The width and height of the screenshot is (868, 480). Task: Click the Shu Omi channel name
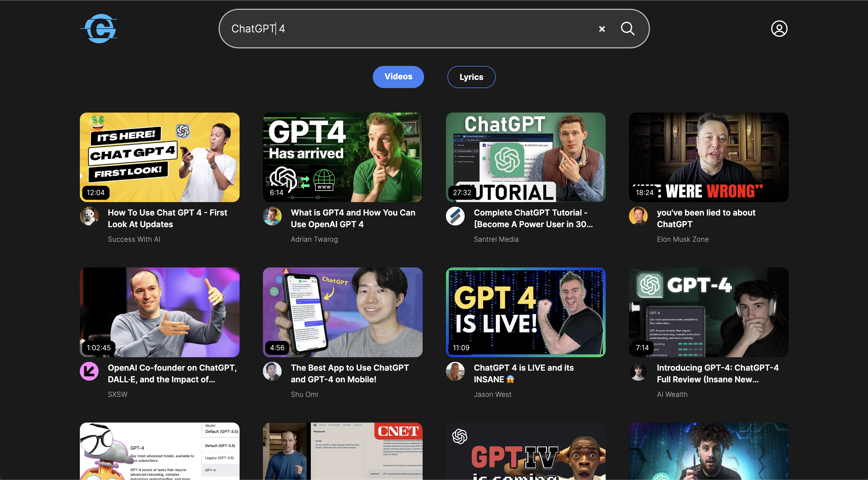click(x=304, y=394)
